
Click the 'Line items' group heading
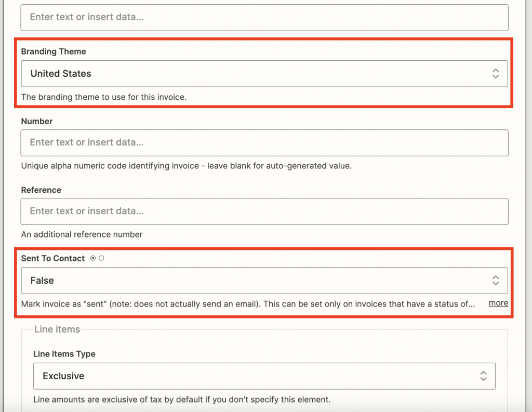tap(57, 329)
